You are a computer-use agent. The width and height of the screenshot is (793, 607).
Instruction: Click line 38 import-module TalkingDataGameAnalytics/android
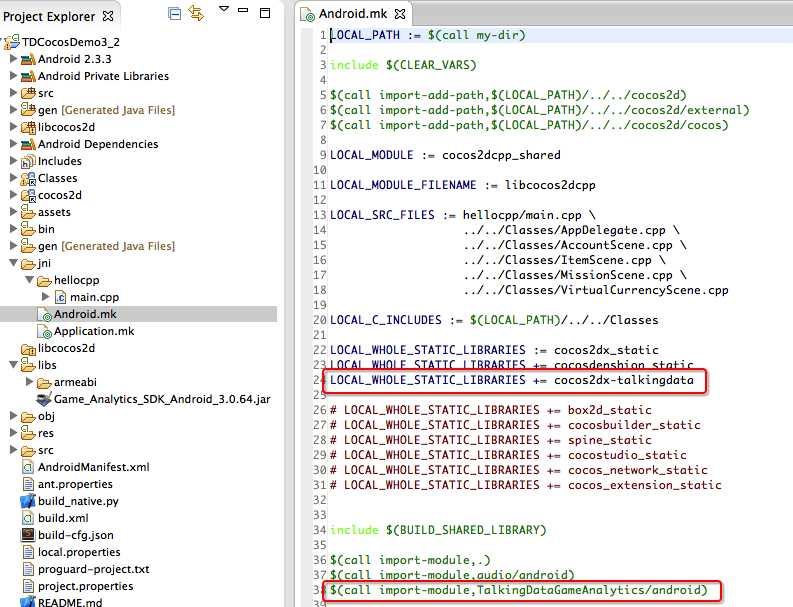click(518, 590)
